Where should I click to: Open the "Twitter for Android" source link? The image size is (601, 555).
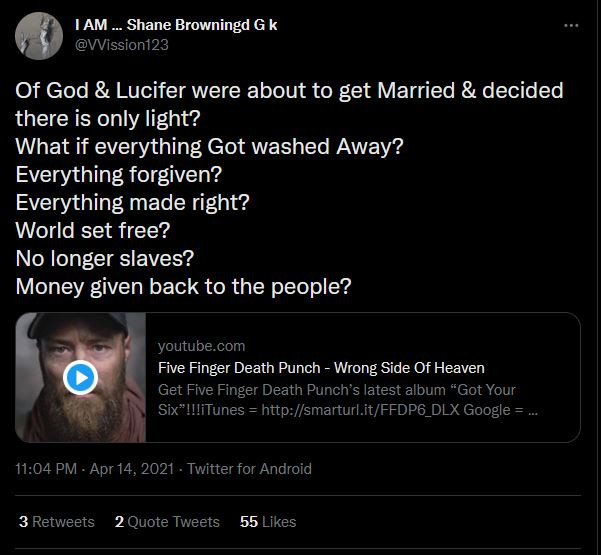pos(249,468)
